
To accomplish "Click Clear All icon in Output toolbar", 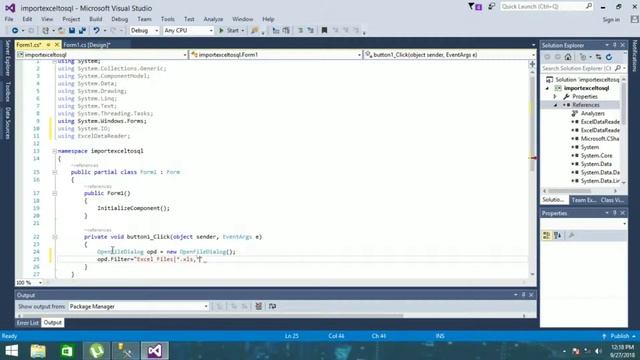I will (x=258, y=306).
